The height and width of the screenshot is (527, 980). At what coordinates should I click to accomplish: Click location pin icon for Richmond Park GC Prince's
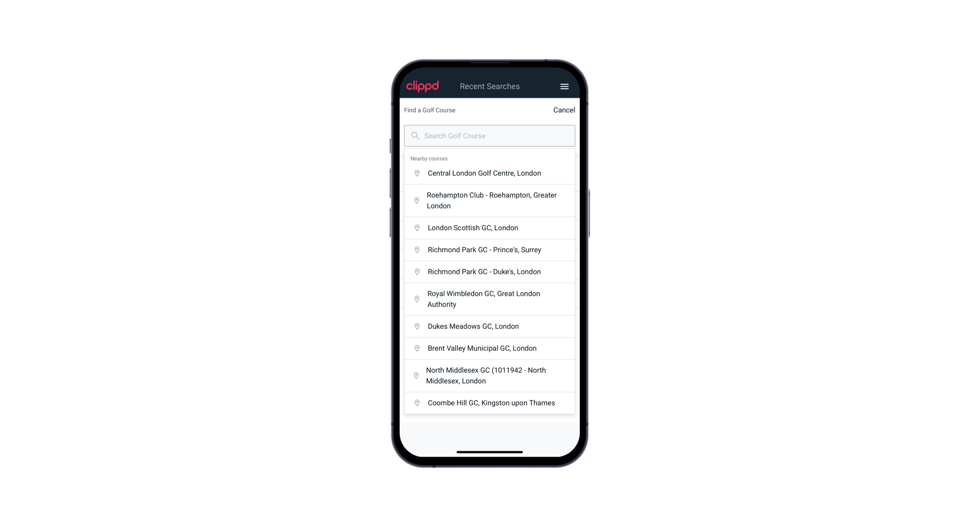[x=416, y=250]
